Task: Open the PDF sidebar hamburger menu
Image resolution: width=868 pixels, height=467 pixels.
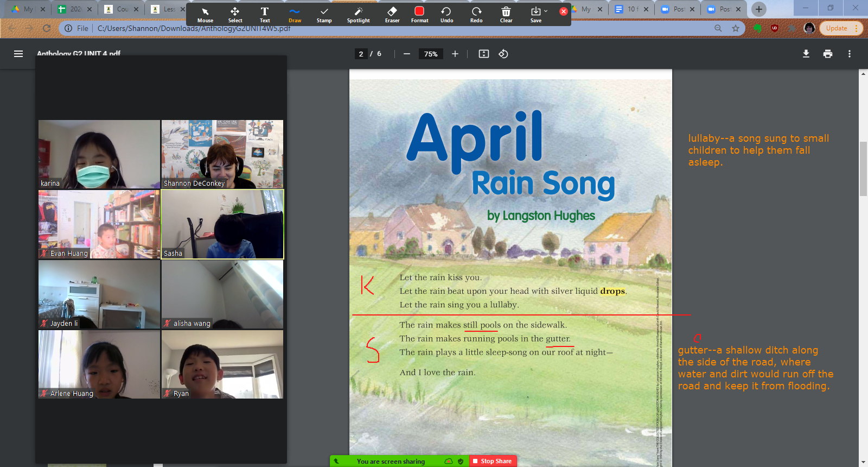Action: click(x=18, y=54)
